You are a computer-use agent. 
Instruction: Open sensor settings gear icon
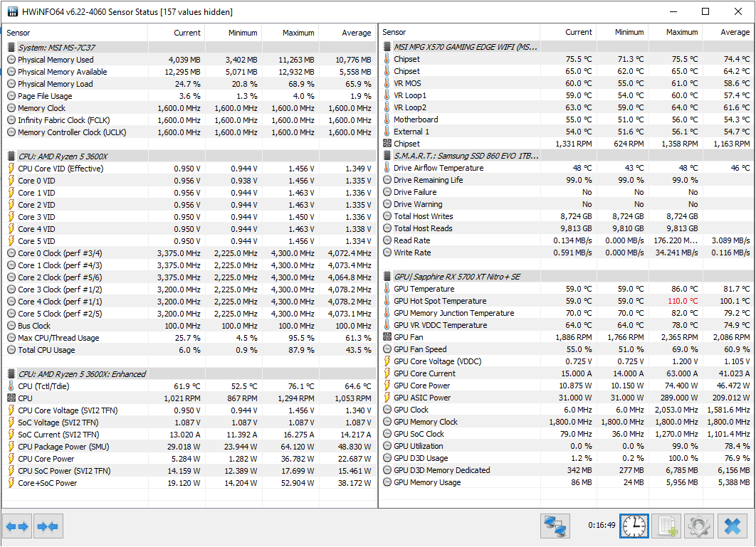click(699, 526)
